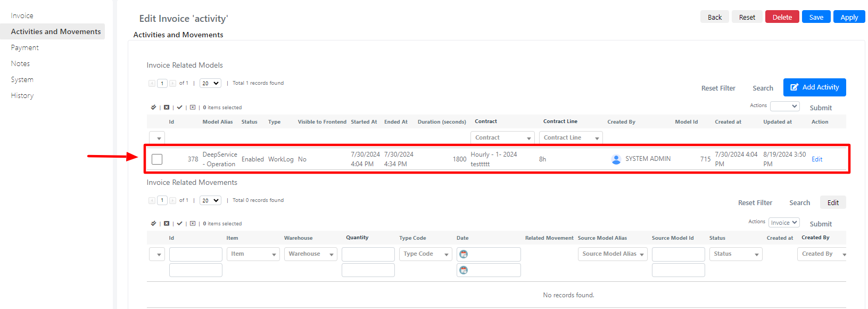Screen dimensions: 868x309
Task: Click upper Quantity filter field
Action: (368, 254)
